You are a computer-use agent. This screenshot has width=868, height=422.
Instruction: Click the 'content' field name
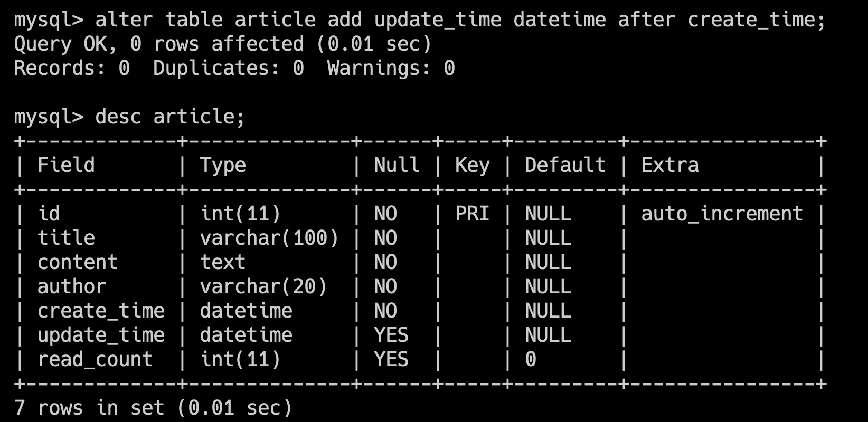78,263
